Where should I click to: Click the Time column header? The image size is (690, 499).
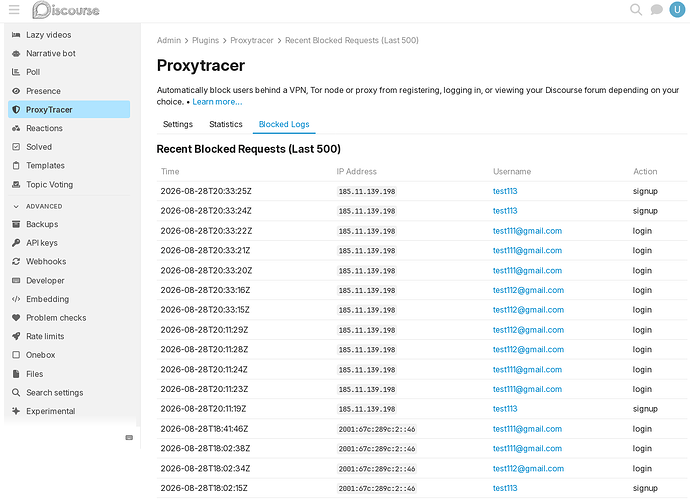click(x=170, y=172)
